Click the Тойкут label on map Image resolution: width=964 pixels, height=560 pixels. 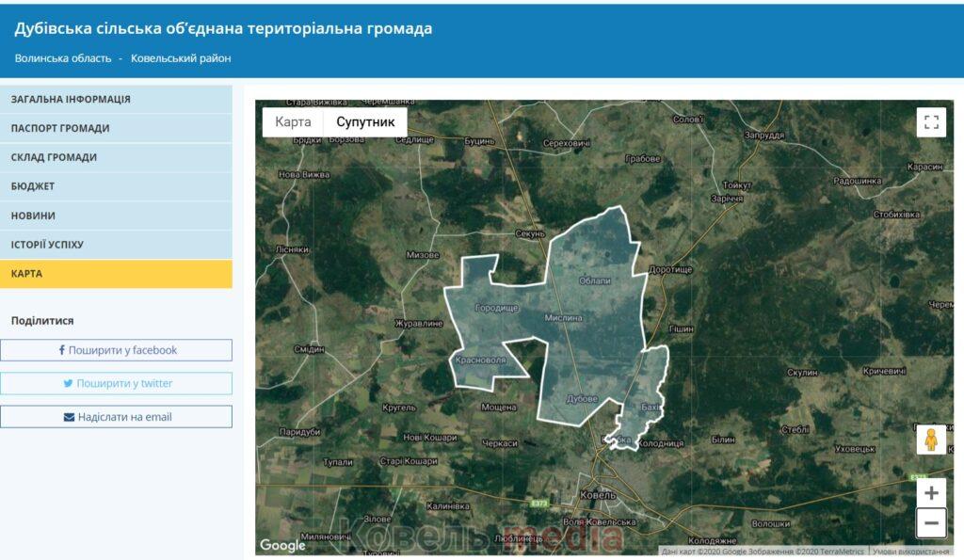click(736, 185)
